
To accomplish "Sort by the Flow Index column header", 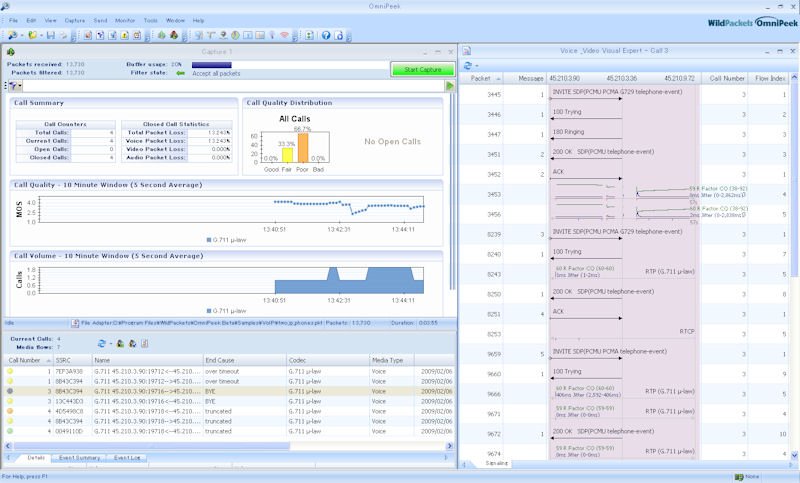I will [769, 79].
